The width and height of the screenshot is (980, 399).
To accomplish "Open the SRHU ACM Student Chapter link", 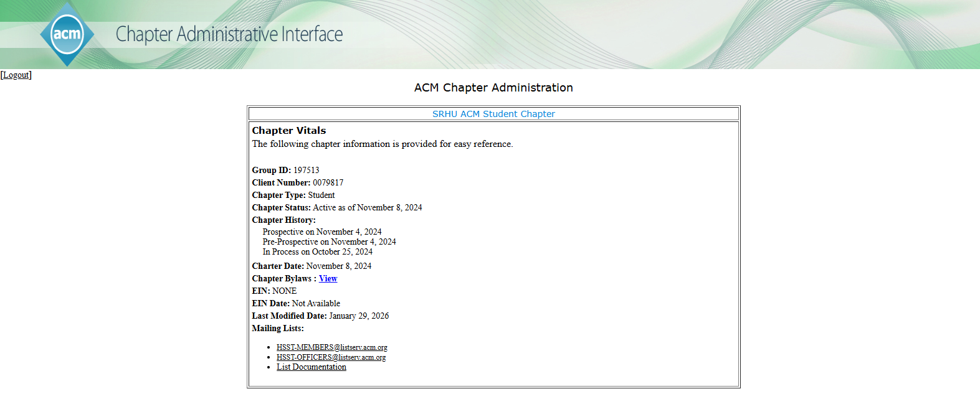I will (493, 114).
